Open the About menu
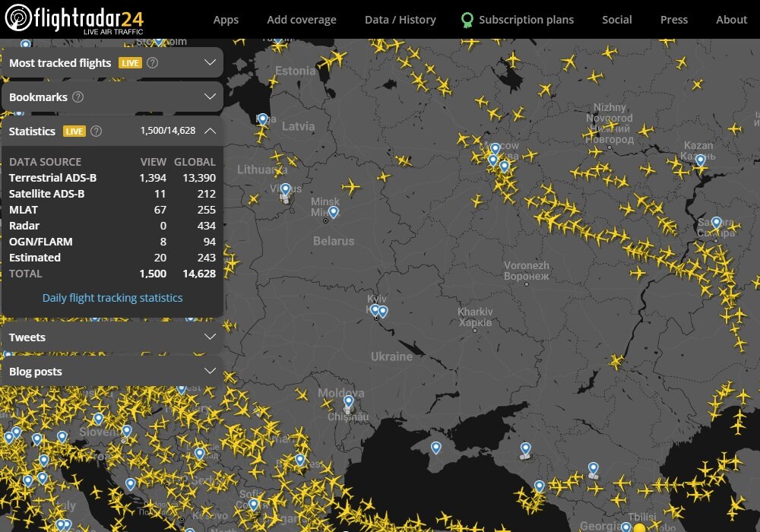760x532 pixels. [731, 20]
